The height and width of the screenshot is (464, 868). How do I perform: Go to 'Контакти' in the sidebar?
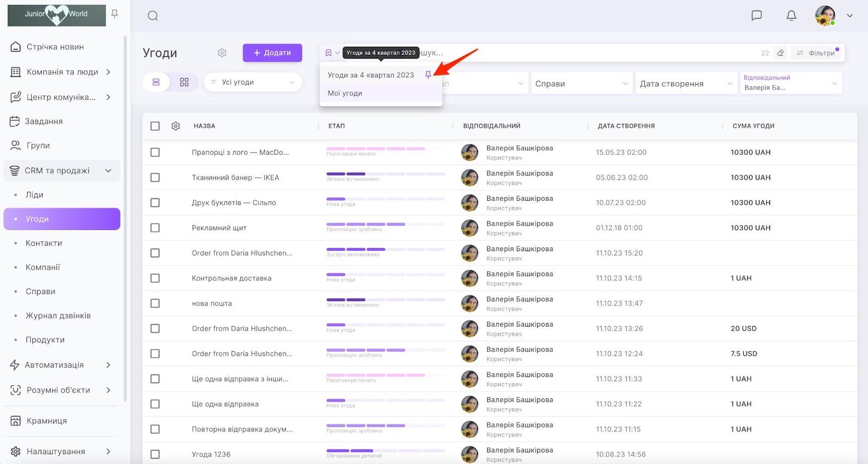click(x=44, y=243)
